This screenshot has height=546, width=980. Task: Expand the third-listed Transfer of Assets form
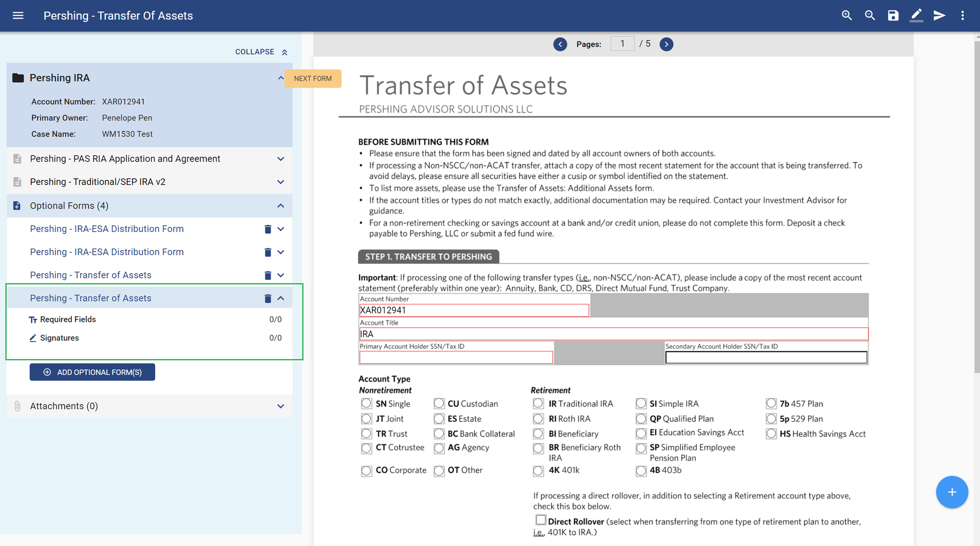coord(281,275)
